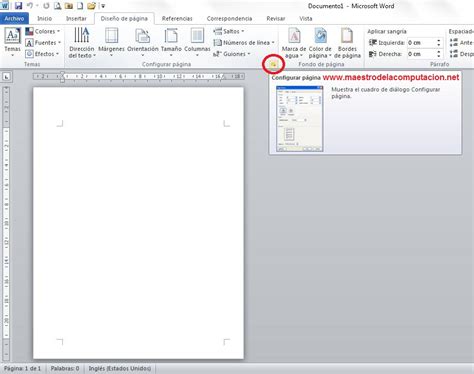The height and width of the screenshot is (374, 474).
Task: Click the Save icon in quick access toolbar
Action: coord(18,6)
